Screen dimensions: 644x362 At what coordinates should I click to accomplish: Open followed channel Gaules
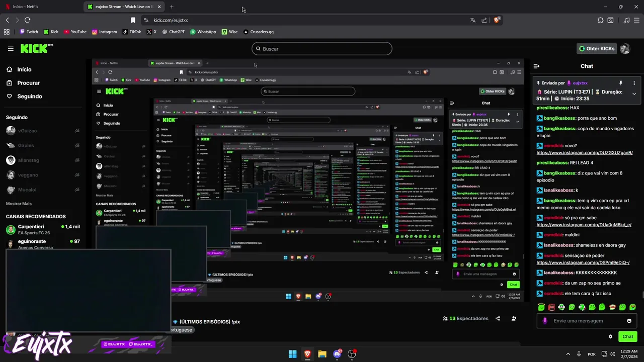43,145
